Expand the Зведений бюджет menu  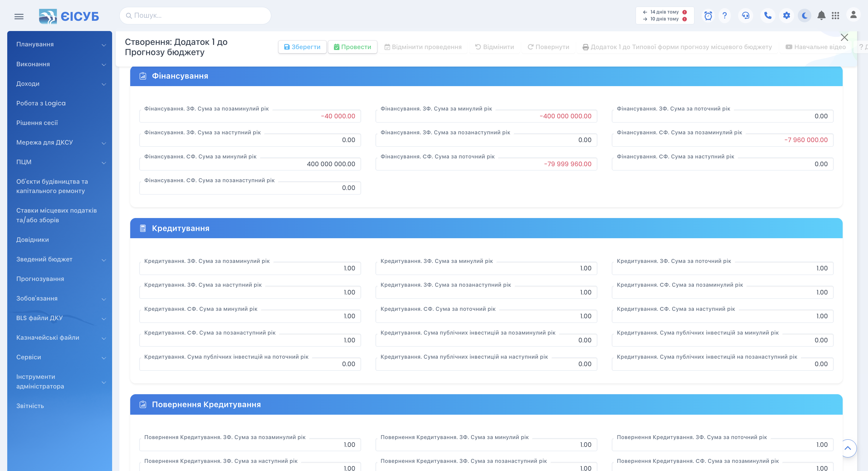[x=60, y=259]
